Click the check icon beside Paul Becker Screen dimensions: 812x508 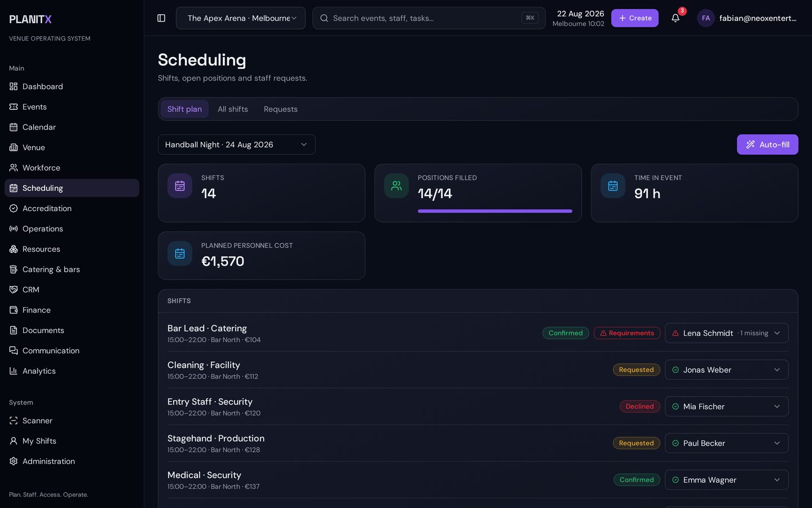pos(676,443)
